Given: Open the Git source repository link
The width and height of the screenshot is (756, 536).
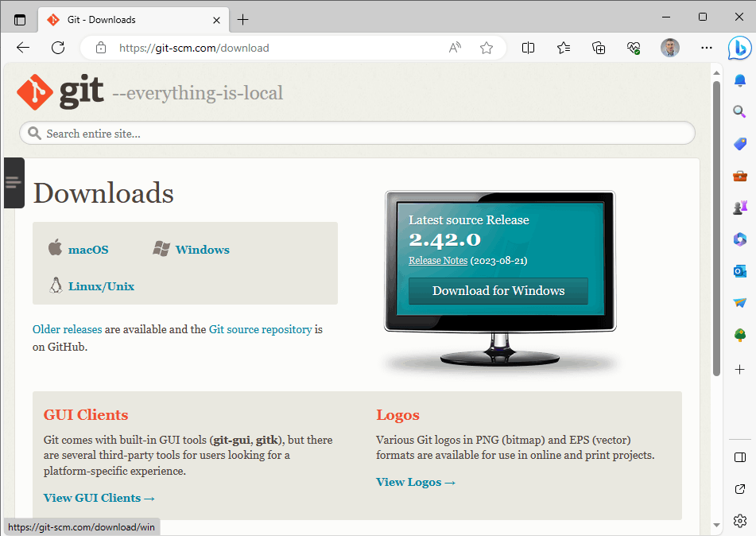Looking at the screenshot, I should (261, 329).
